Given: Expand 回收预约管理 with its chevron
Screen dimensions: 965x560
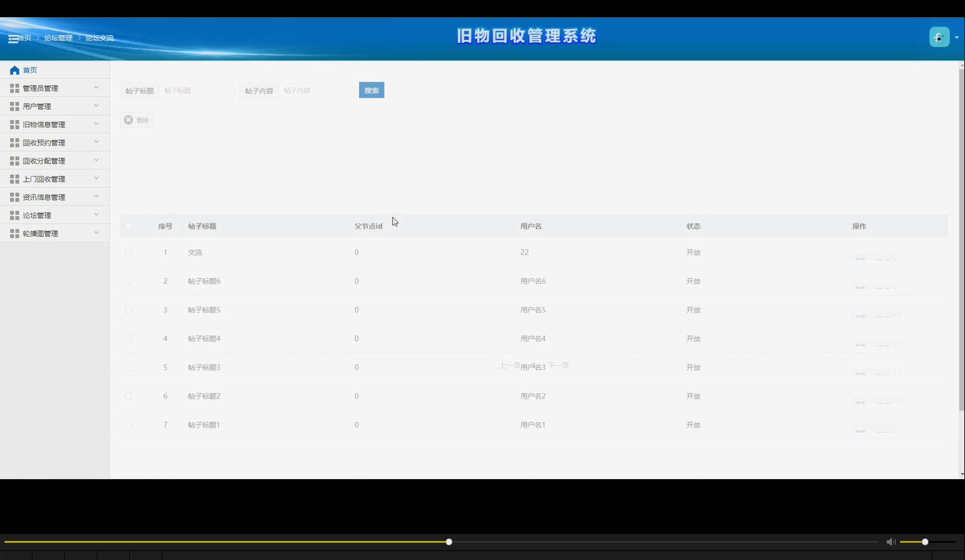Looking at the screenshot, I should pyautogui.click(x=97, y=142).
